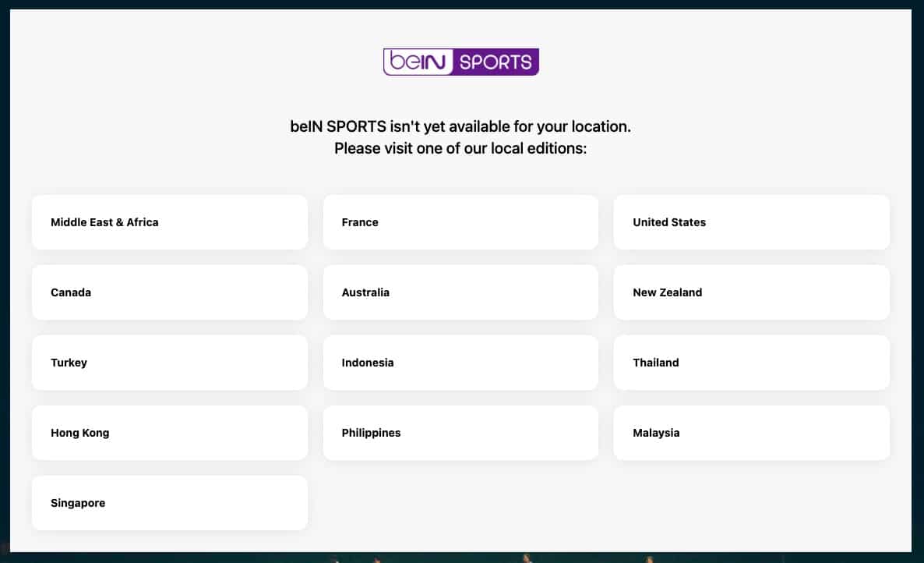Visit the Turkey edition
Image resolution: width=924 pixels, height=563 pixels.
coord(170,363)
